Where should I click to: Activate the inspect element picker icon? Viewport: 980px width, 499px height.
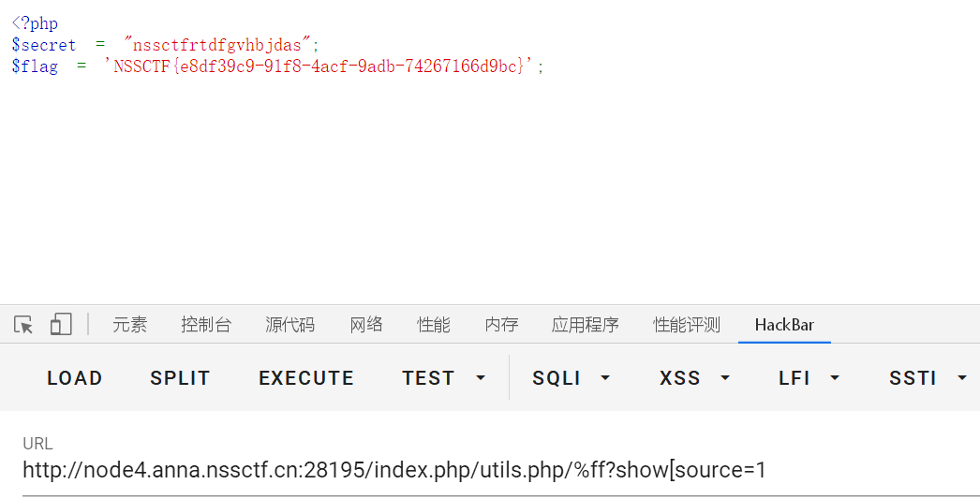(24, 325)
